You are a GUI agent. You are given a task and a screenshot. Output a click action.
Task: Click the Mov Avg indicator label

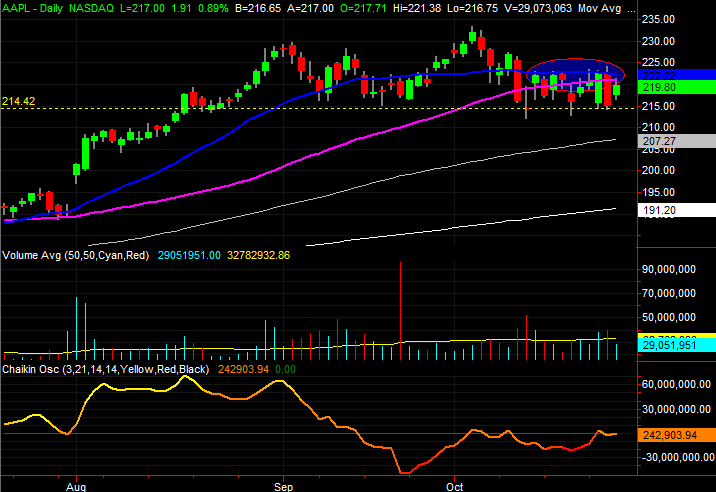coord(658,6)
